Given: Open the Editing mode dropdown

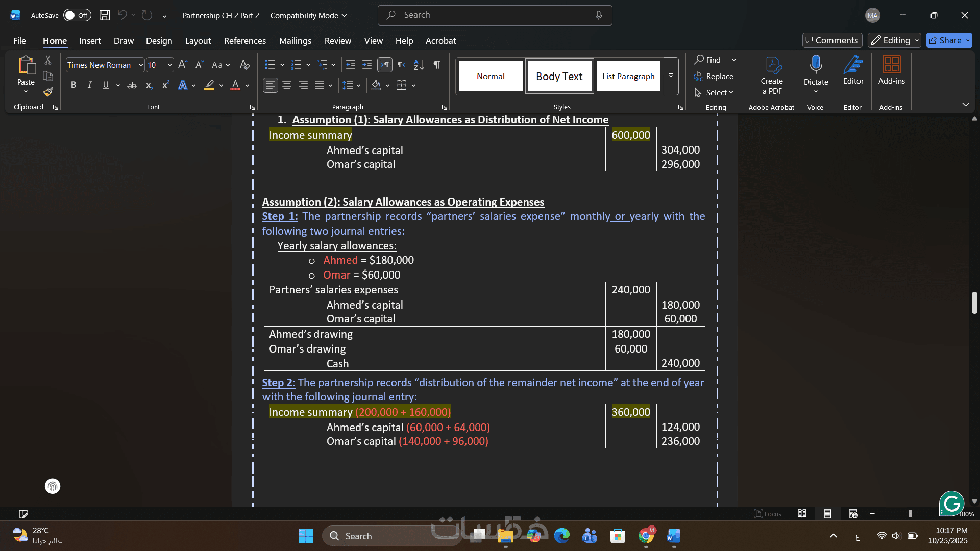Looking at the screenshot, I should point(894,40).
